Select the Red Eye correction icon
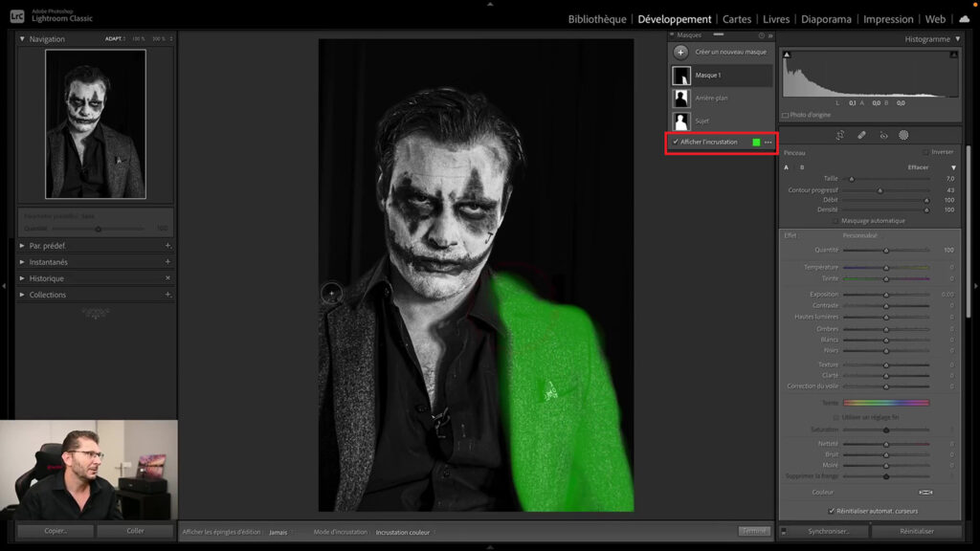Viewport: 980px width, 551px height. (x=883, y=135)
